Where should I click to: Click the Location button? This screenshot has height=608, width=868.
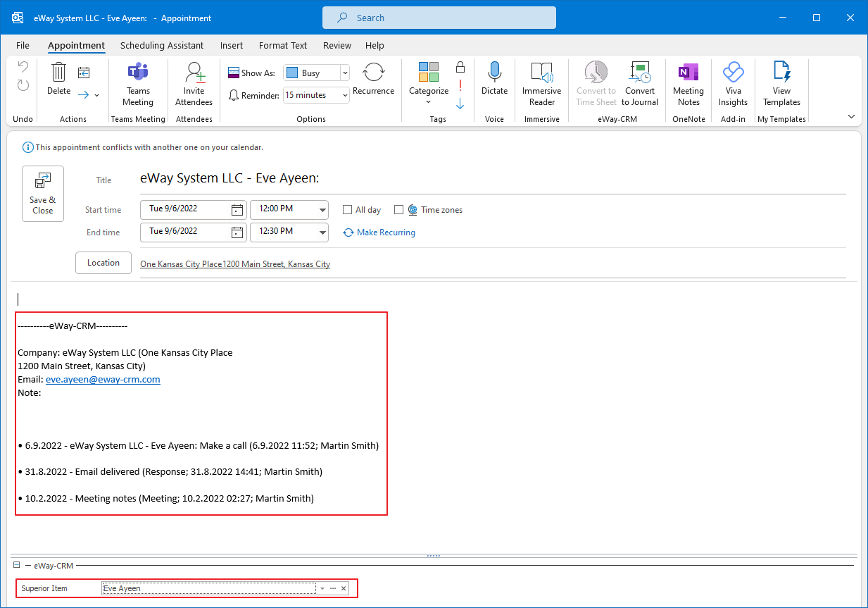coord(103,263)
